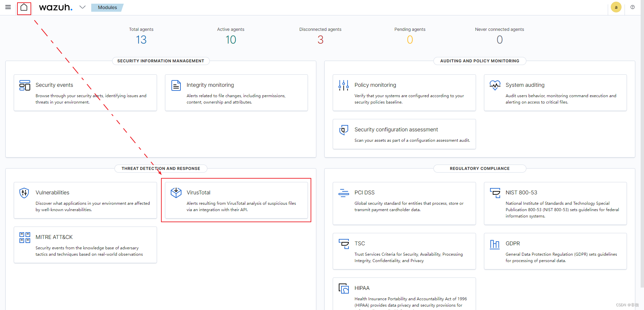The width and height of the screenshot is (644, 310).
Task: Click the VirusTotal description text
Action: (x=241, y=206)
